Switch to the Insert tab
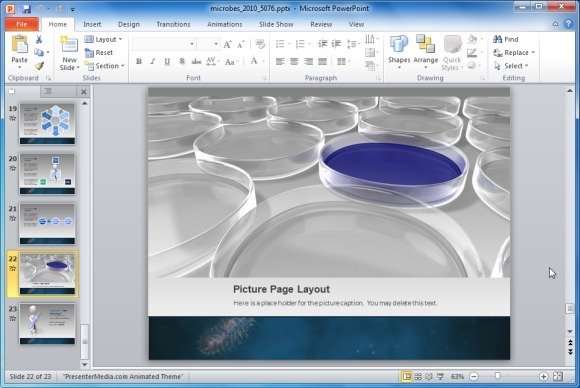This screenshot has height=388, width=580. 92,24
